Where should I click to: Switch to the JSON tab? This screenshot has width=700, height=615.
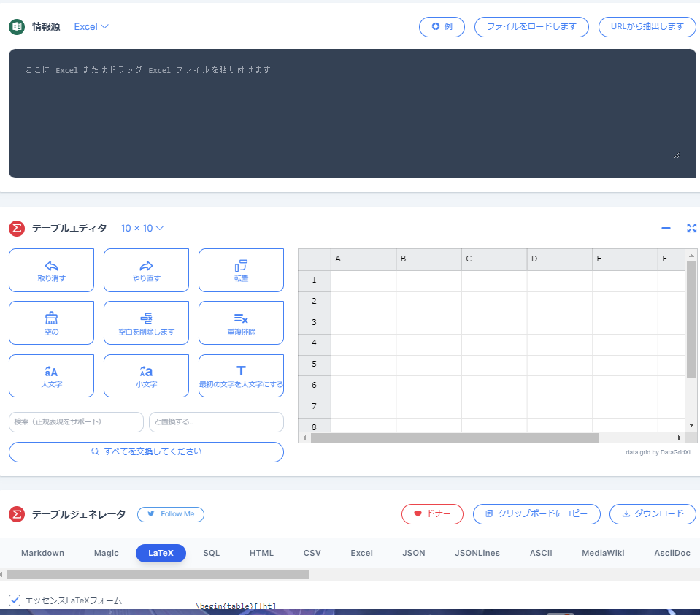414,553
